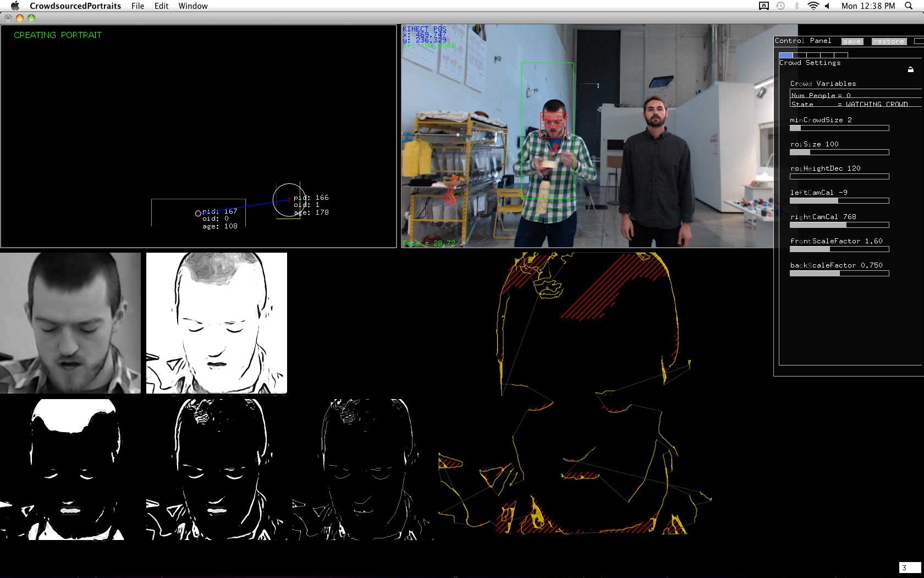Click the KINECT POS readout

425,29
